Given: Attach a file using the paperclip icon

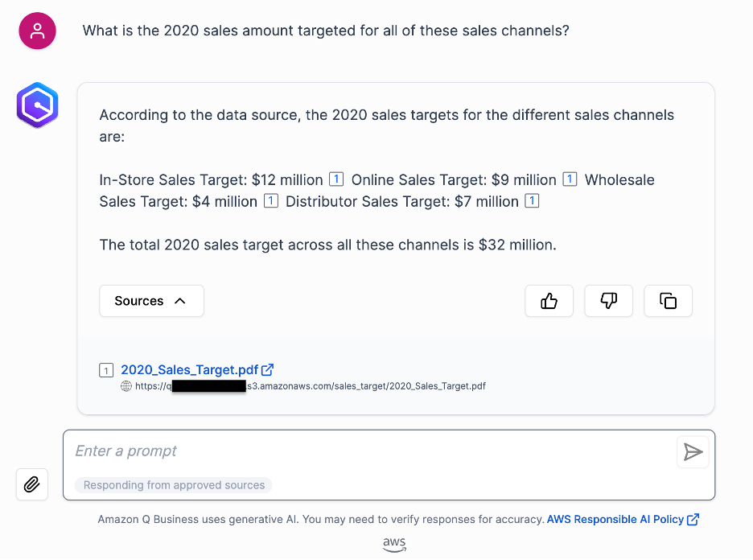Looking at the screenshot, I should (31, 484).
